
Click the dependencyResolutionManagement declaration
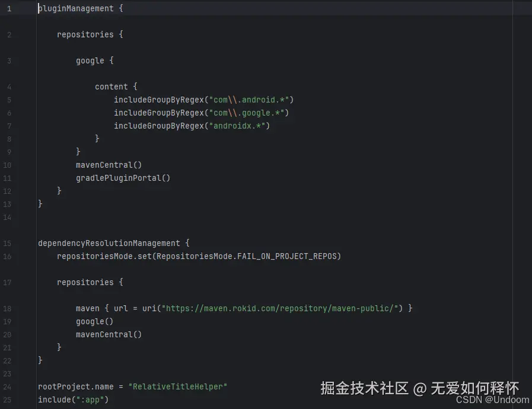(109, 243)
